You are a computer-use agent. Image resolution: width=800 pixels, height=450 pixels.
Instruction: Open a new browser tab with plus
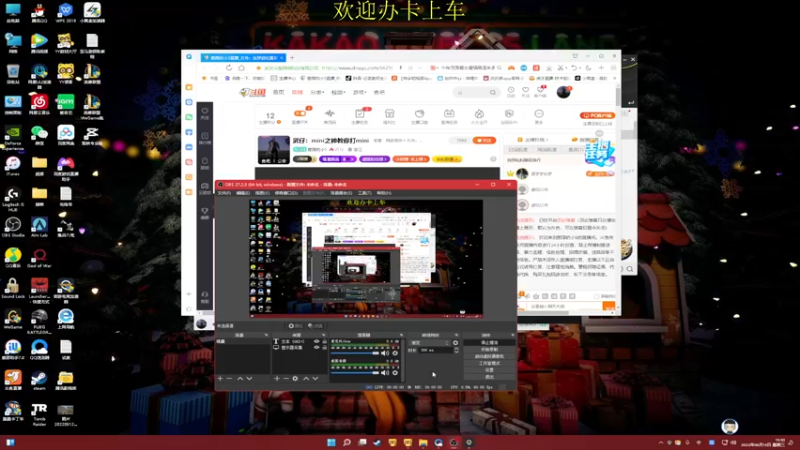tap(292, 58)
